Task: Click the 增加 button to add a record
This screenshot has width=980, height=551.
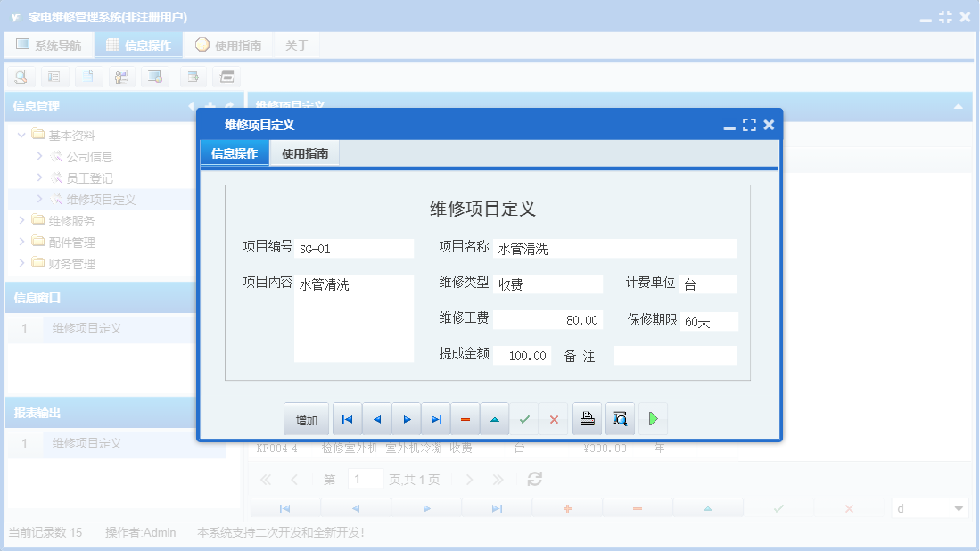Action: pyautogui.click(x=306, y=418)
